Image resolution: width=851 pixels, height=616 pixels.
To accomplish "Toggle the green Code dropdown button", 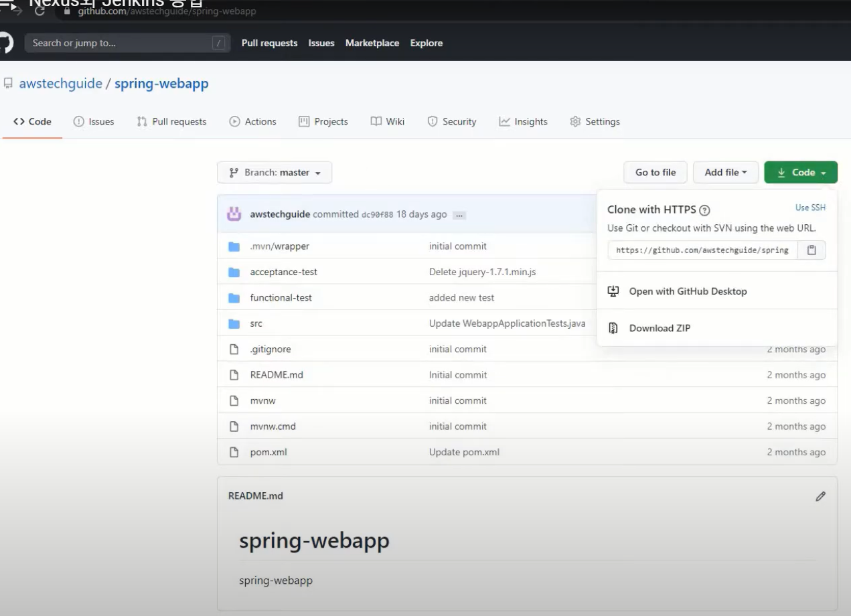I will click(x=801, y=172).
